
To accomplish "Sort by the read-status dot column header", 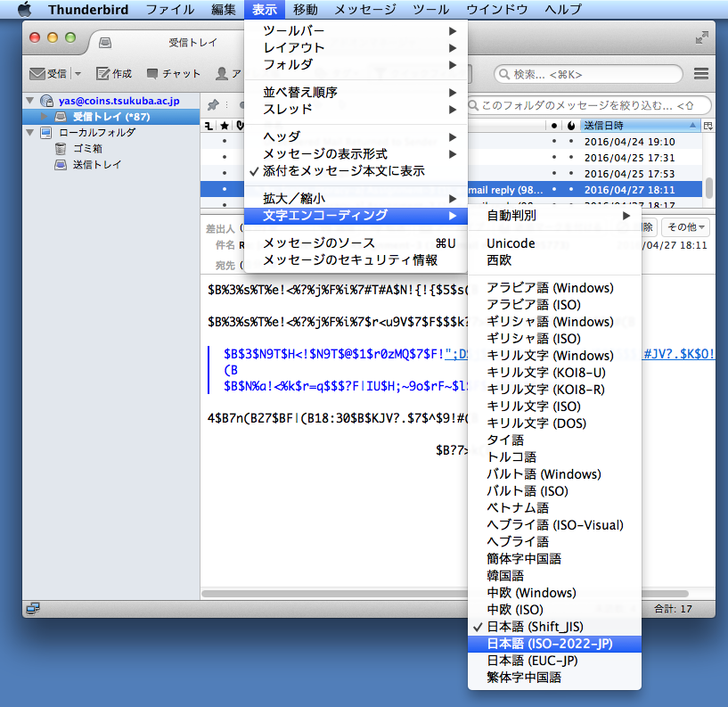I will coord(554,126).
